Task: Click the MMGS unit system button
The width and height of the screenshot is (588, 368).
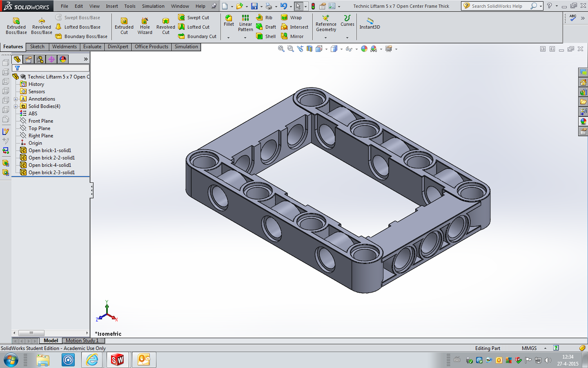Action: (x=529, y=348)
